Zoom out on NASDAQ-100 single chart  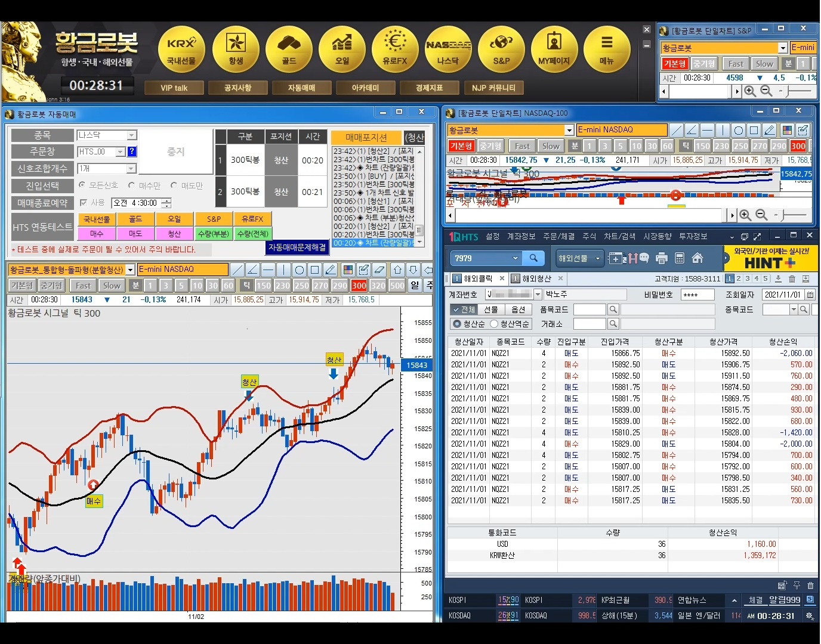761,215
